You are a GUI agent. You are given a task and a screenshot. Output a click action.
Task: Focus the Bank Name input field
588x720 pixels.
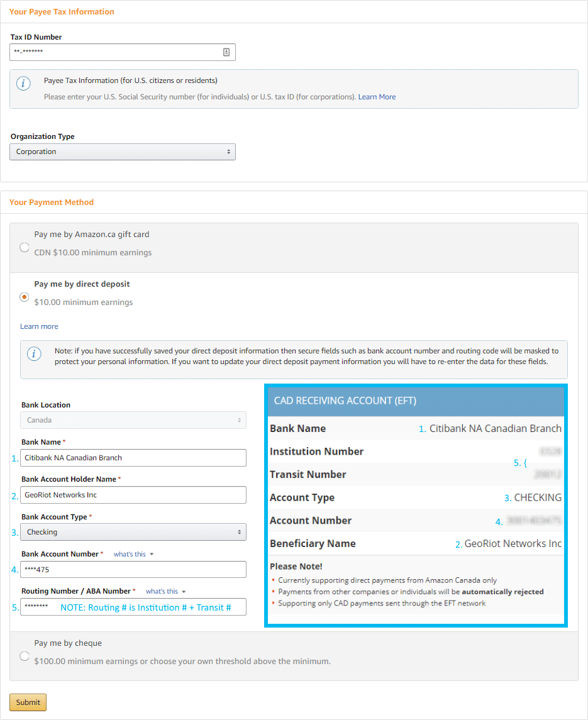coord(133,457)
